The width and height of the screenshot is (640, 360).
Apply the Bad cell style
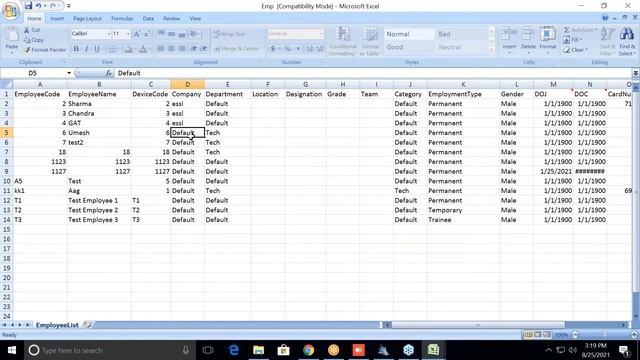click(x=461, y=34)
